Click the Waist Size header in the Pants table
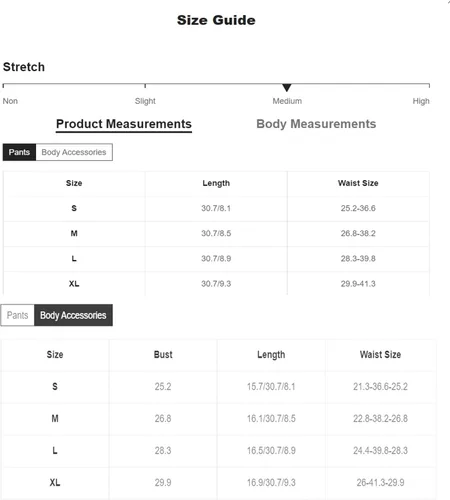 point(358,183)
